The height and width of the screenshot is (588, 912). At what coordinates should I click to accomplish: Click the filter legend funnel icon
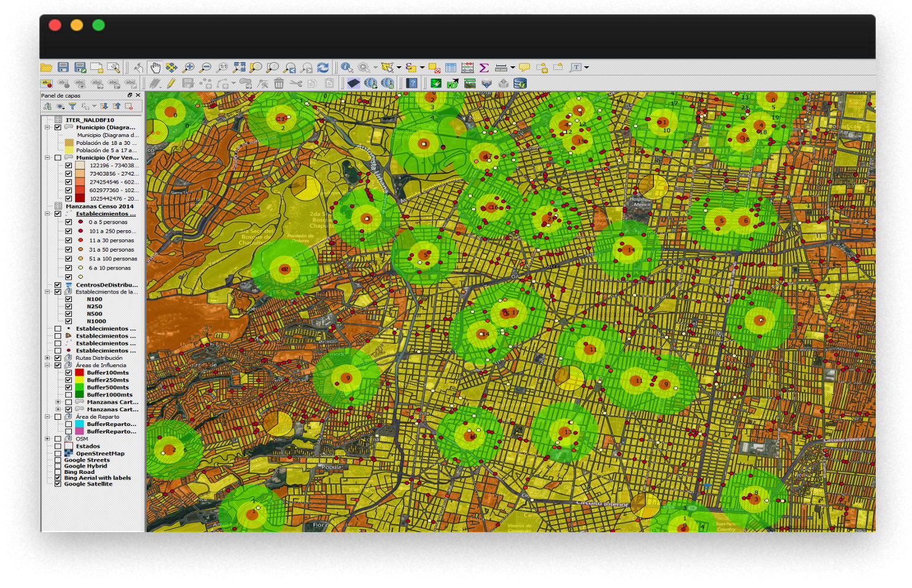point(72,107)
